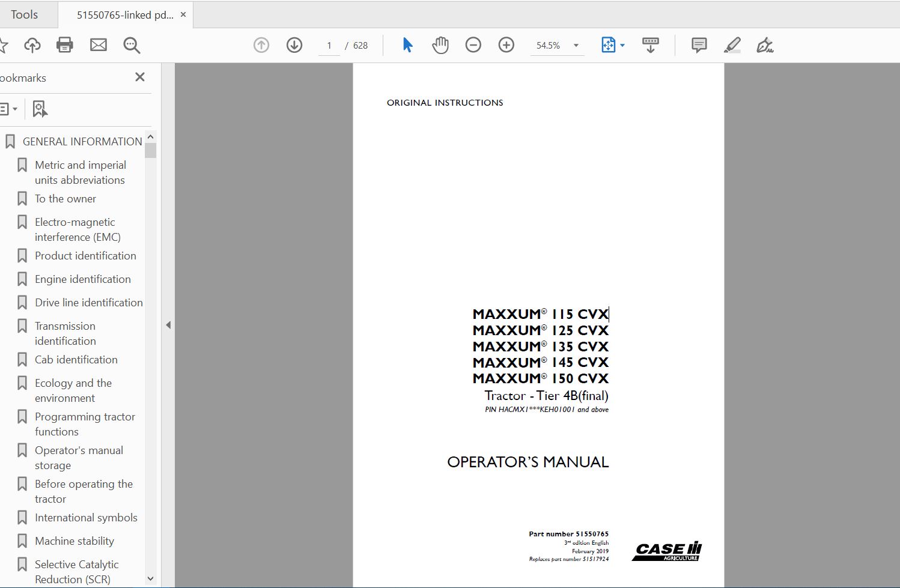Screen dimensions: 900x588
Task: Choose the selection arrow tool
Action: tap(407, 45)
